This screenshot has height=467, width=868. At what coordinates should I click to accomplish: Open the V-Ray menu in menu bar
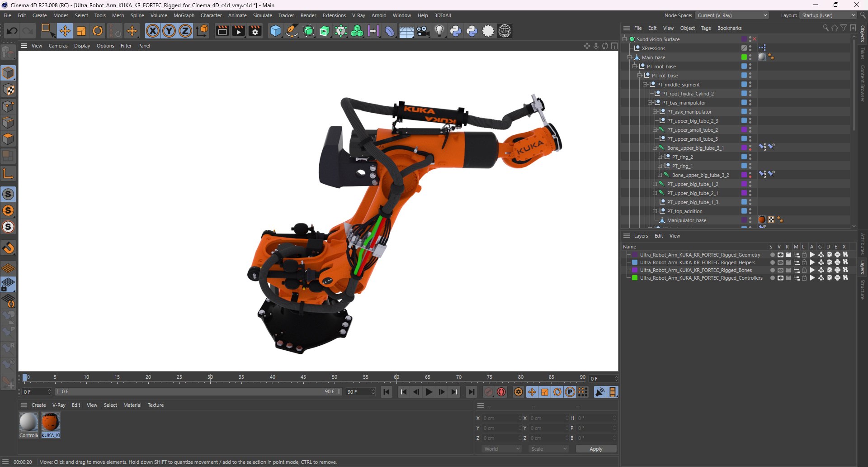[x=359, y=15]
